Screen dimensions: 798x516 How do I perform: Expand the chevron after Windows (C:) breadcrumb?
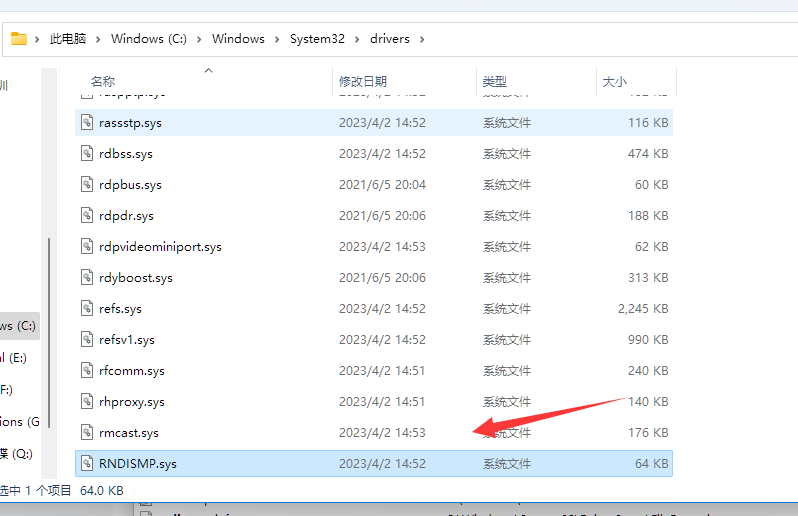(199, 39)
